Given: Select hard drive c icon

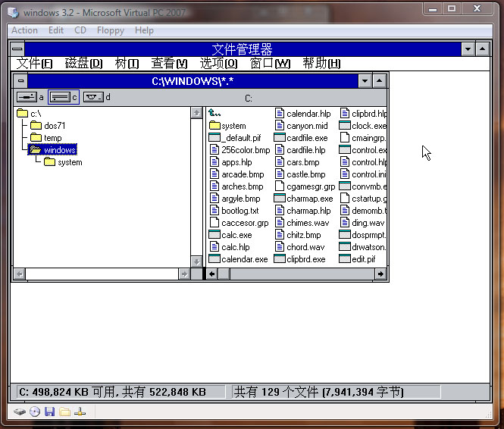Looking at the screenshot, I should point(60,97).
